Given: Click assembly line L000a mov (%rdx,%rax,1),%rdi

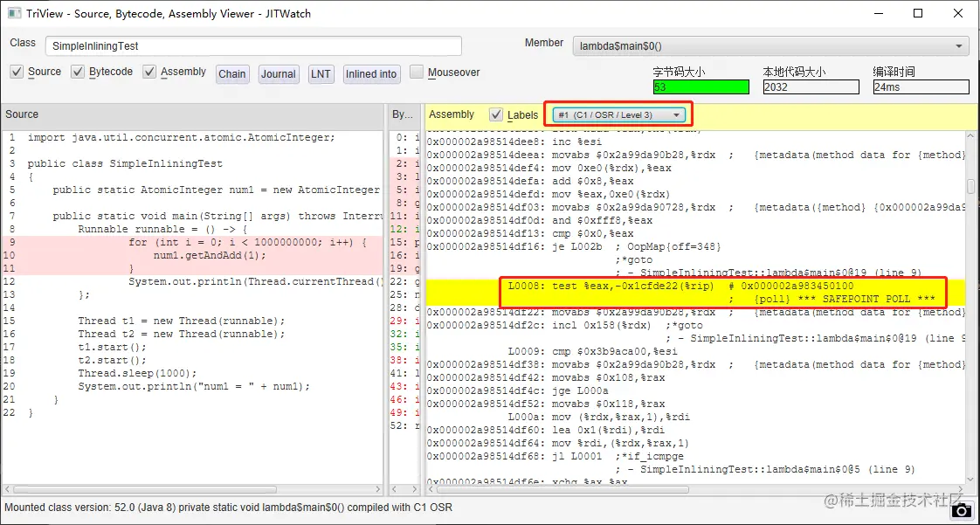Looking at the screenshot, I should (x=695, y=417).
